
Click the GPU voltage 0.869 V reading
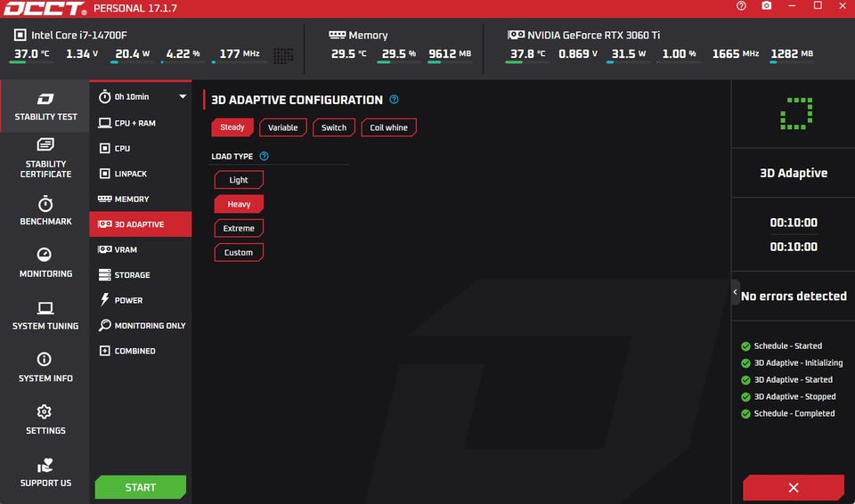click(578, 54)
